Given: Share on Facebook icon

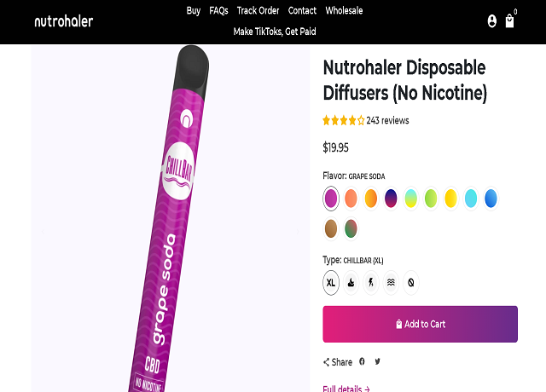Looking at the screenshot, I should click(x=362, y=361).
